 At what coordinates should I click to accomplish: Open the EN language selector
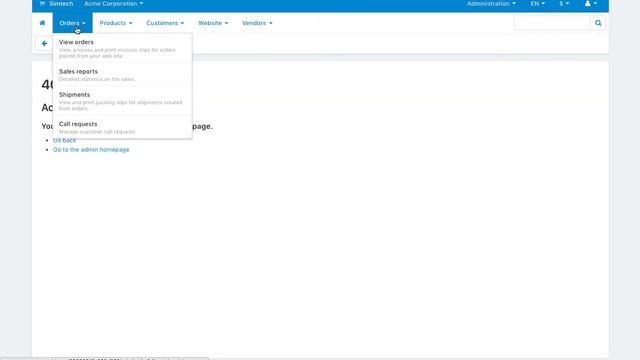538,4
